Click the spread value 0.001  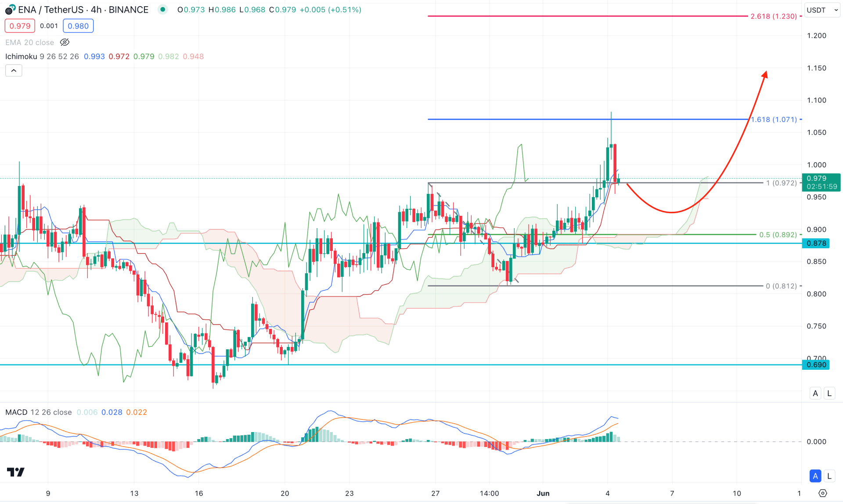pyautogui.click(x=49, y=26)
